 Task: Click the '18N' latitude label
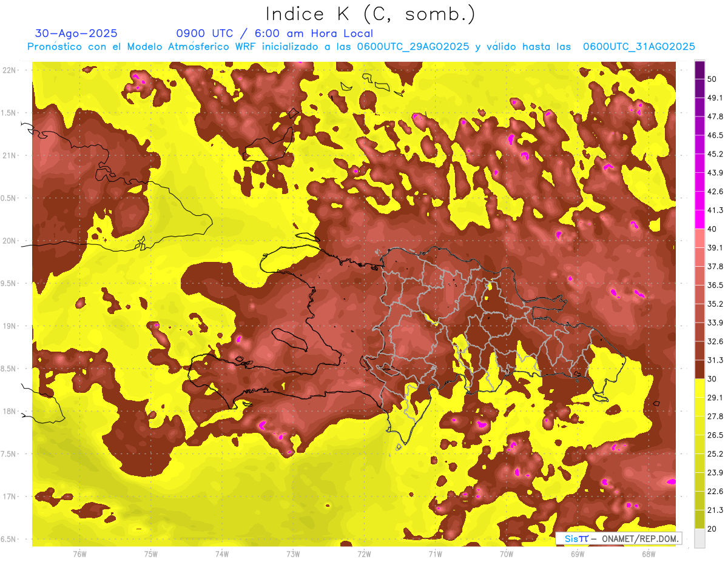pos(9,411)
